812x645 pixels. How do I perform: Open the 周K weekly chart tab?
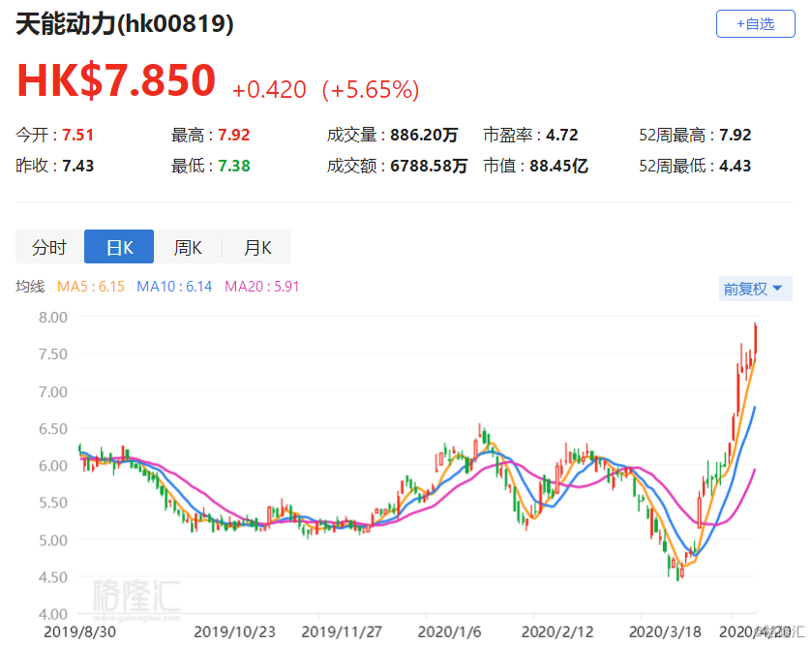coord(188,247)
